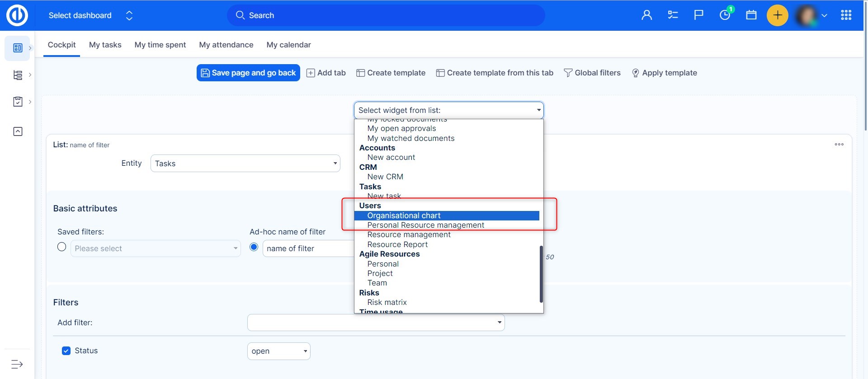This screenshot has width=868, height=379.
Task: Select the Saved filters radio button
Action: [x=62, y=247]
